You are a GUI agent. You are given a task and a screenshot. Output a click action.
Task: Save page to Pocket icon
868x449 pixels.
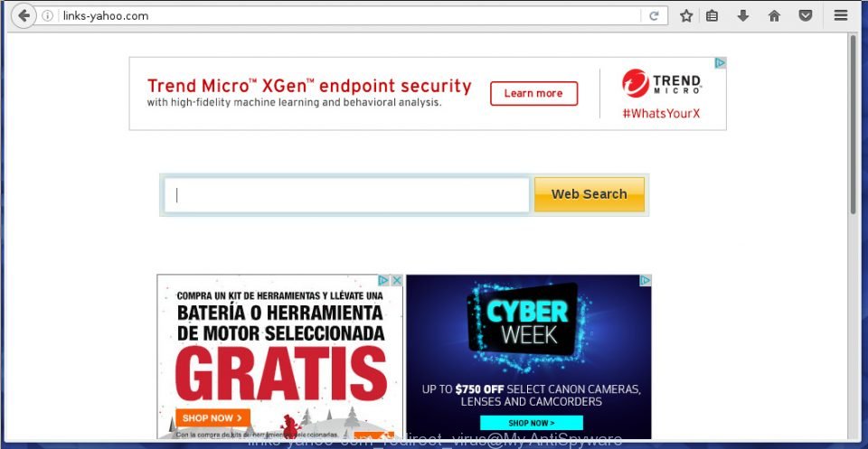tap(806, 16)
